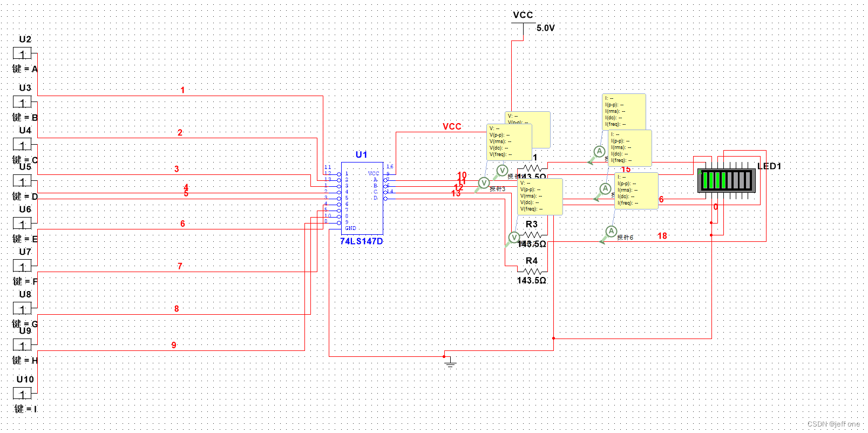
Task: Click the 键 = H key label
Action: [25, 361]
